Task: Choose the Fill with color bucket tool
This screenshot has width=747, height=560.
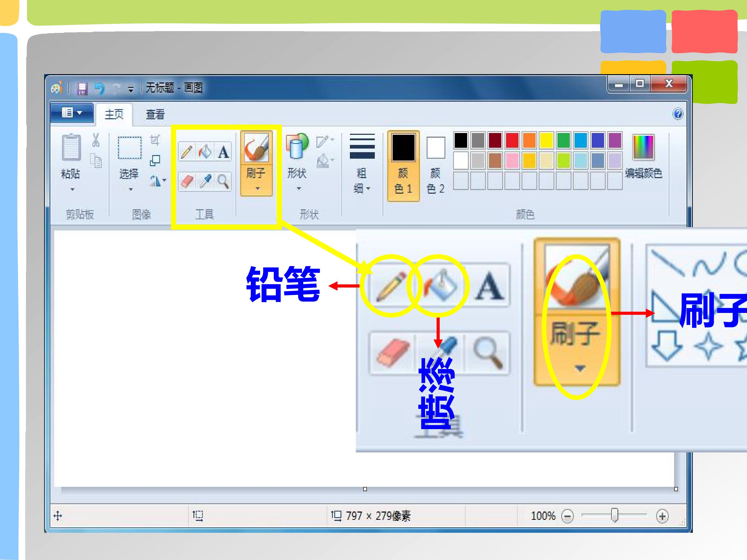Action: [x=205, y=152]
